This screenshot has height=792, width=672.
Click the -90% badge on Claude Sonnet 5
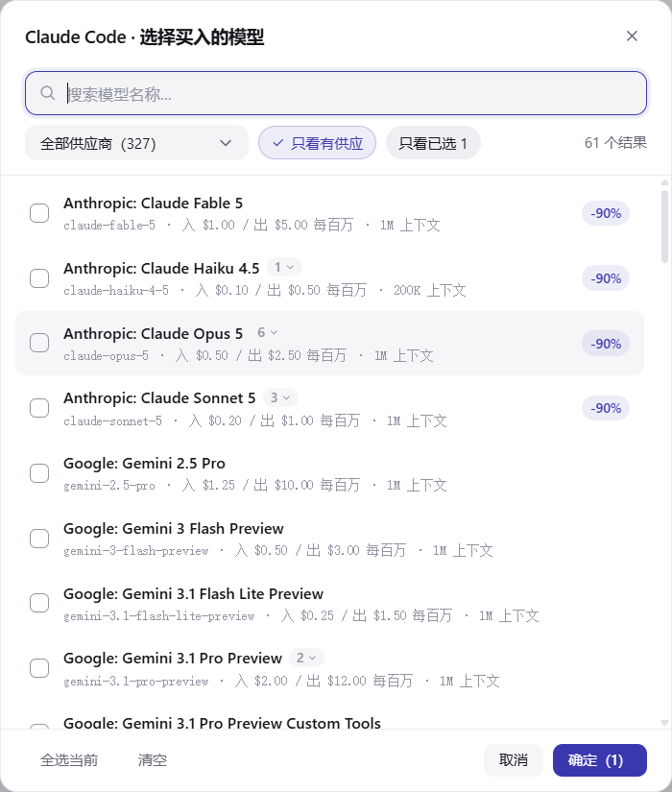point(606,408)
